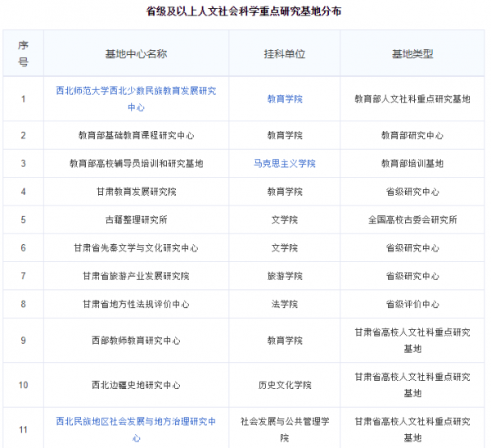491x448 pixels.
Task: Select 法学院 cell
Action: coord(285,304)
